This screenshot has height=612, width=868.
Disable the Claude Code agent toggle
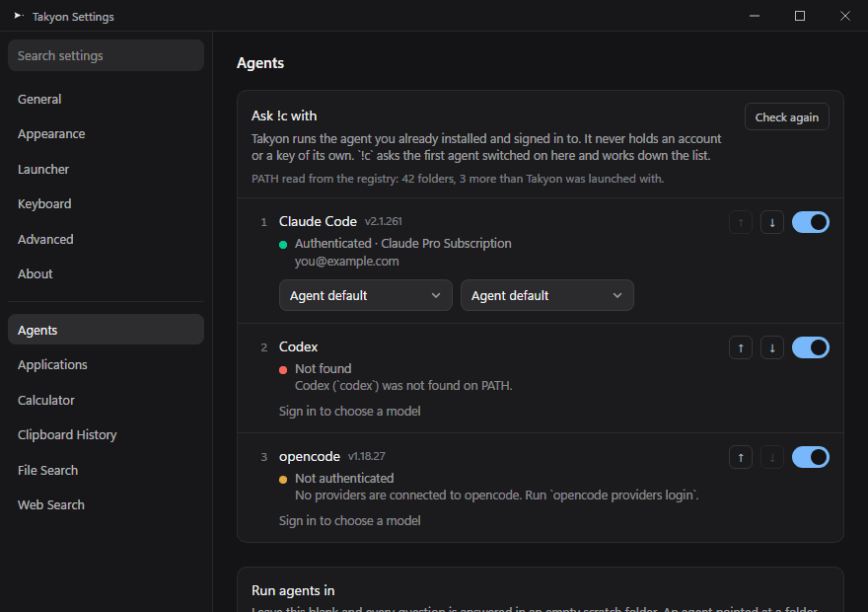click(x=811, y=223)
